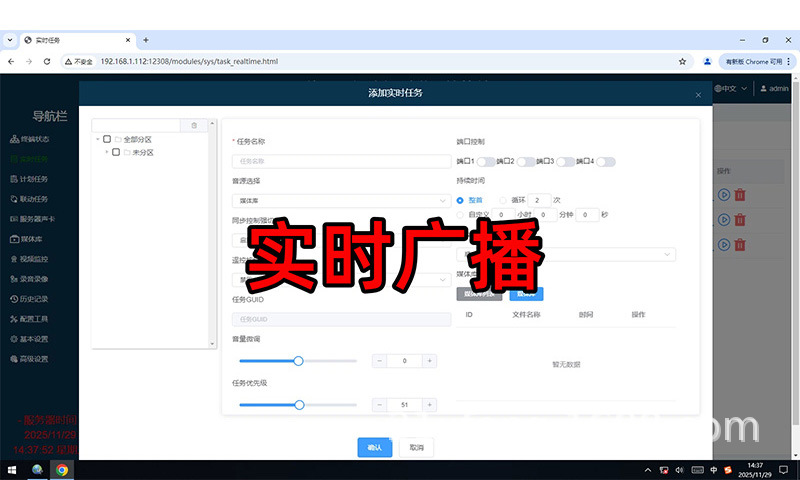The height and width of the screenshot is (480, 800).
Task: Click the 循环 count field showing 2
Action: click(x=539, y=200)
